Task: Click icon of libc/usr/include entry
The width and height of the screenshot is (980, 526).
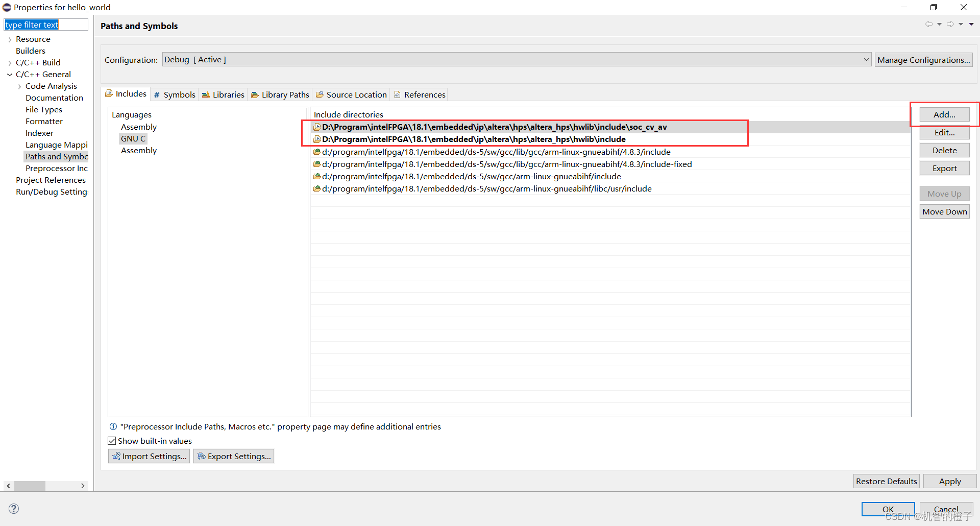Action: pyautogui.click(x=317, y=188)
